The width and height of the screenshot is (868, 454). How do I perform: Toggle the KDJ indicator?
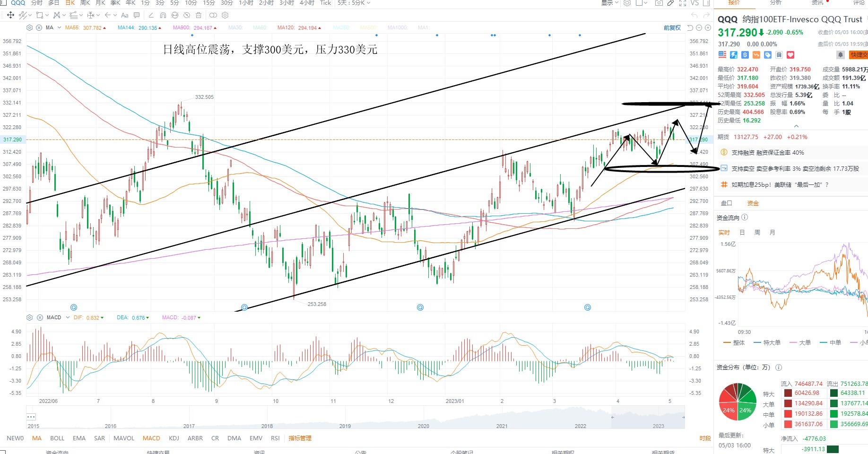coord(174,438)
